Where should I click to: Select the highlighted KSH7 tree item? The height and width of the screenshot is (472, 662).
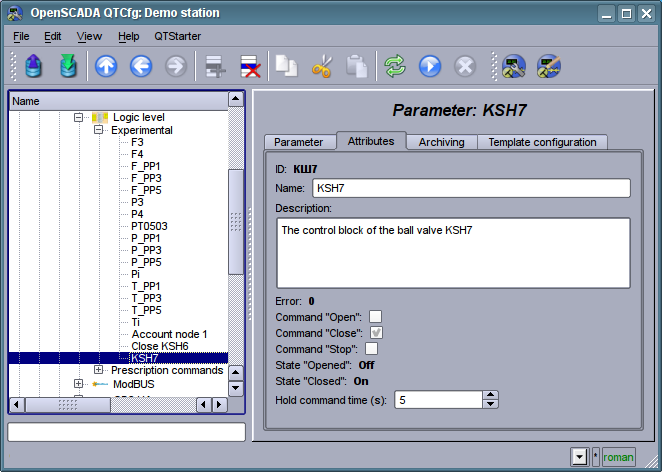coord(144,358)
